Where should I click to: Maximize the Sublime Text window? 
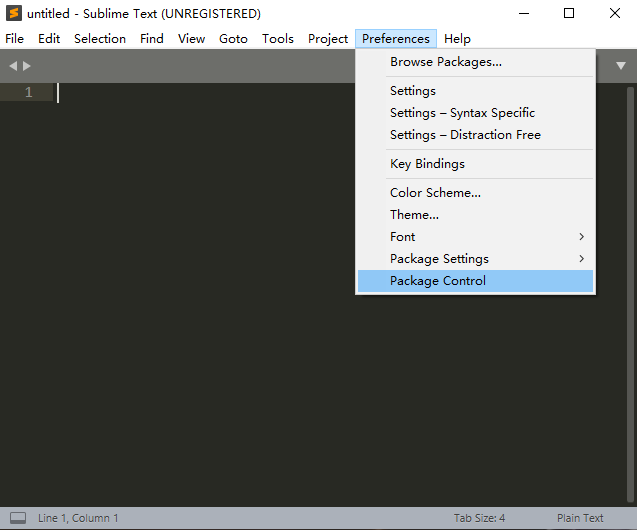coord(569,13)
